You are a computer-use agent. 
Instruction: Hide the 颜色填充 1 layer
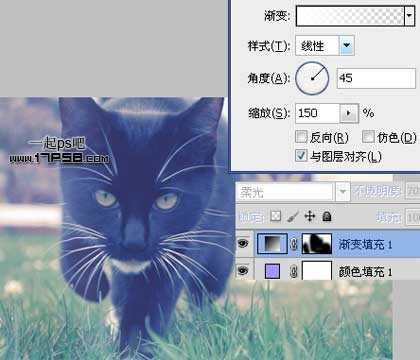pyautogui.click(x=243, y=271)
